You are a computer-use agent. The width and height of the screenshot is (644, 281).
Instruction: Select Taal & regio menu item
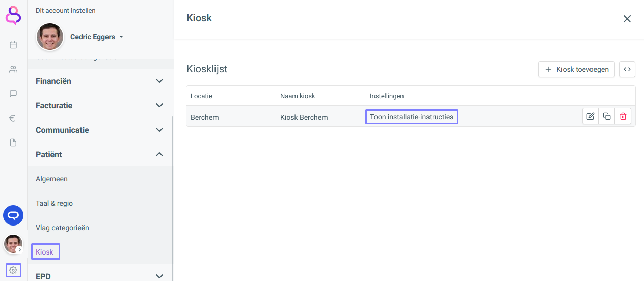(55, 203)
